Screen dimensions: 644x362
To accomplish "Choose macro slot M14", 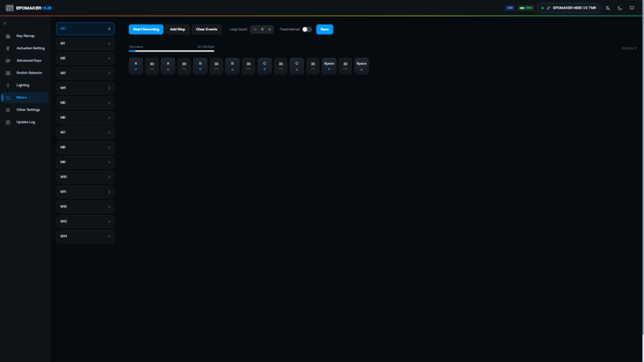I will [x=85, y=236].
